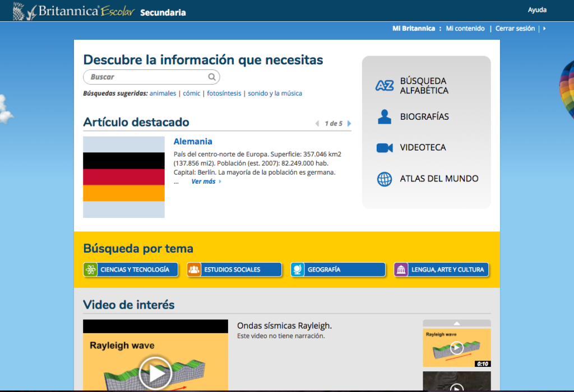
Task: Play the Rayleigh wave video
Action: [156, 372]
